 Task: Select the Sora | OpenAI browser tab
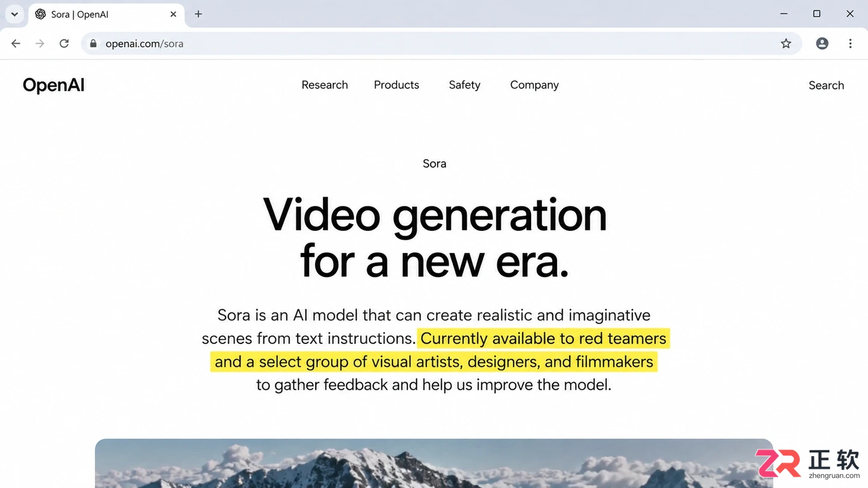coord(107,14)
